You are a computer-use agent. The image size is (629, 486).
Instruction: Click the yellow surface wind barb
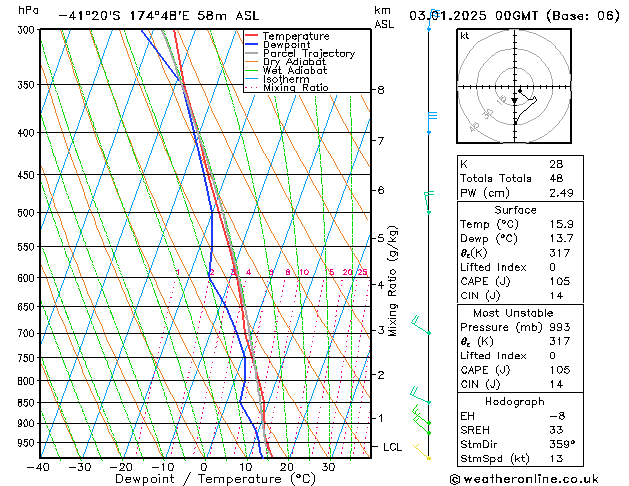coord(421,452)
